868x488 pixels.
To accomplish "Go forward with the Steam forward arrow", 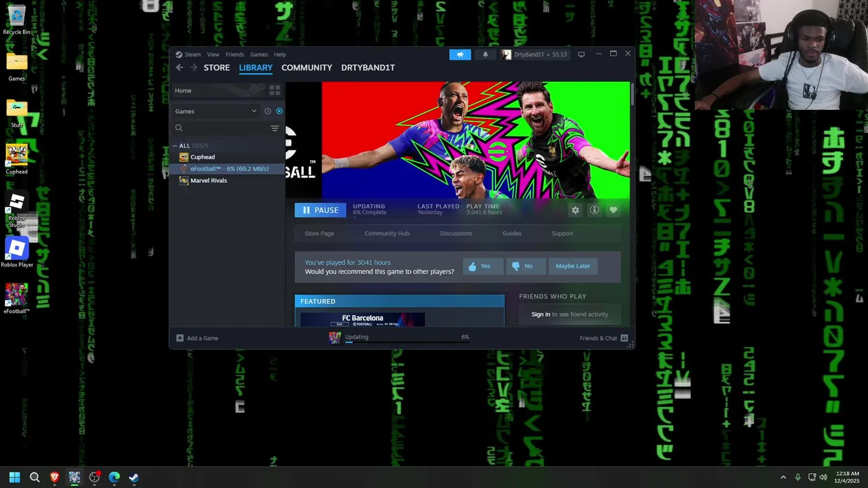I will [193, 68].
